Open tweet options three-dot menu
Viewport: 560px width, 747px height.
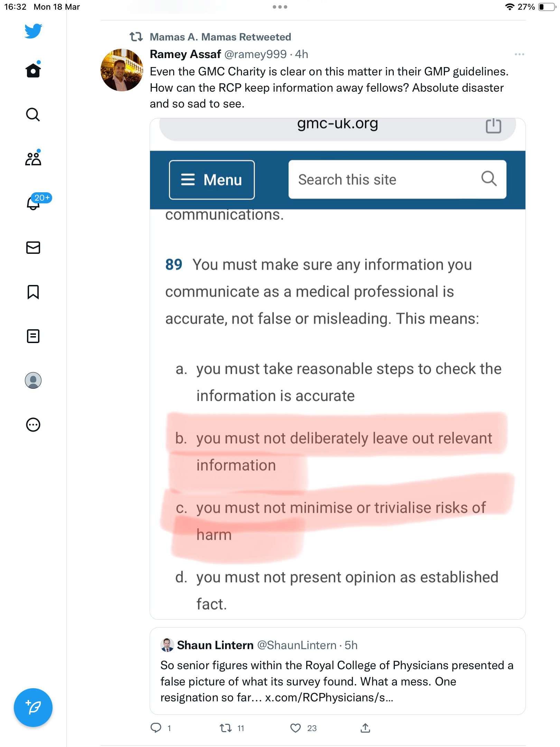[519, 54]
